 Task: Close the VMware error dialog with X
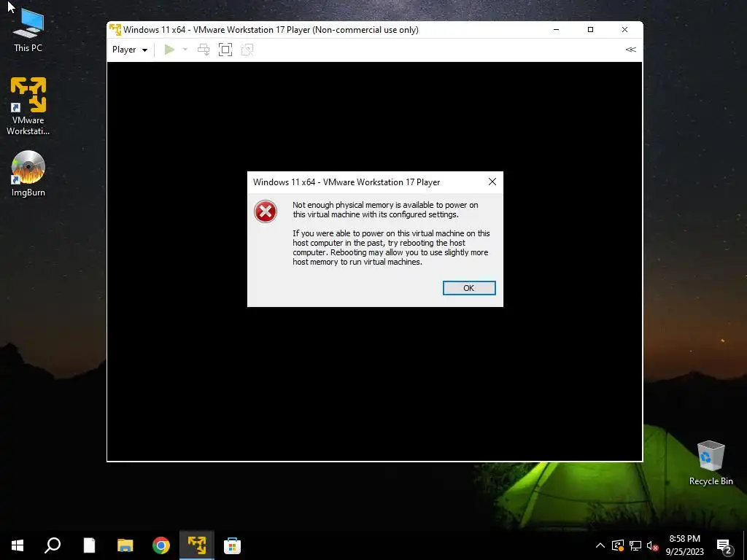(492, 182)
